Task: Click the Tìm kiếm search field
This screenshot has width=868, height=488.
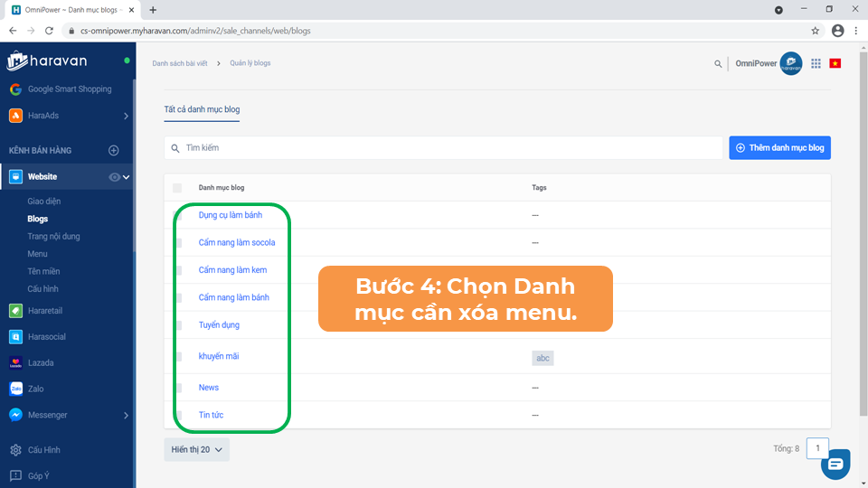Action: tap(443, 147)
